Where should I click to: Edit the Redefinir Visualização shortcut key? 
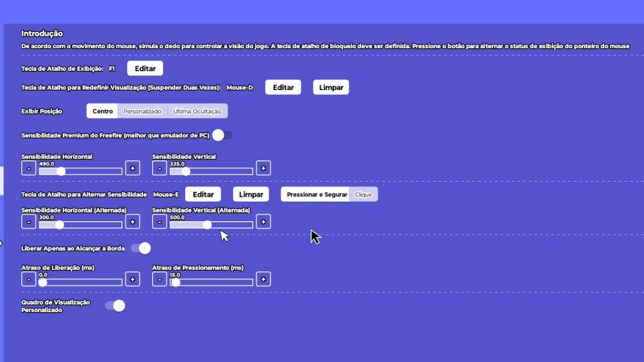click(283, 87)
